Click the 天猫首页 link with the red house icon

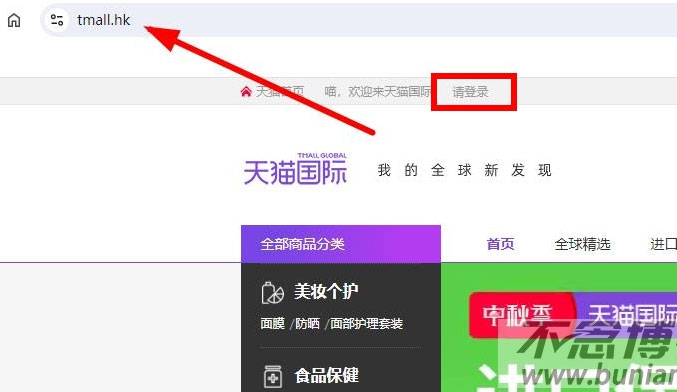(272, 92)
